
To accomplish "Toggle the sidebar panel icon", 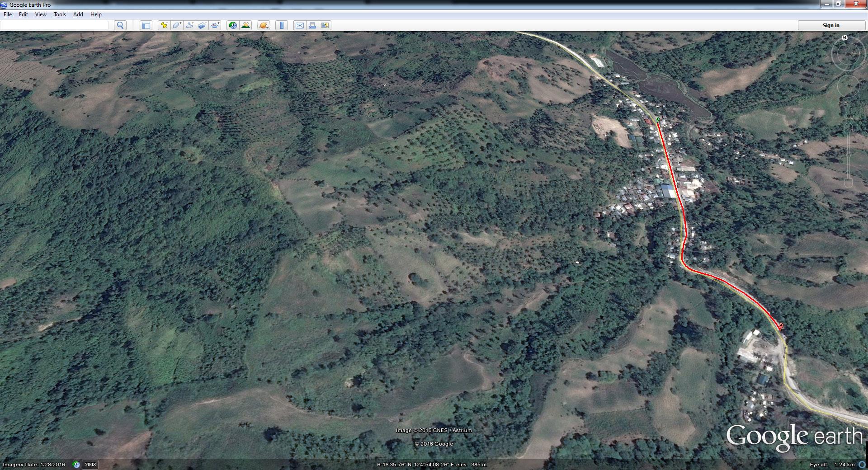I will pyautogui.click(x=146, y=25).
